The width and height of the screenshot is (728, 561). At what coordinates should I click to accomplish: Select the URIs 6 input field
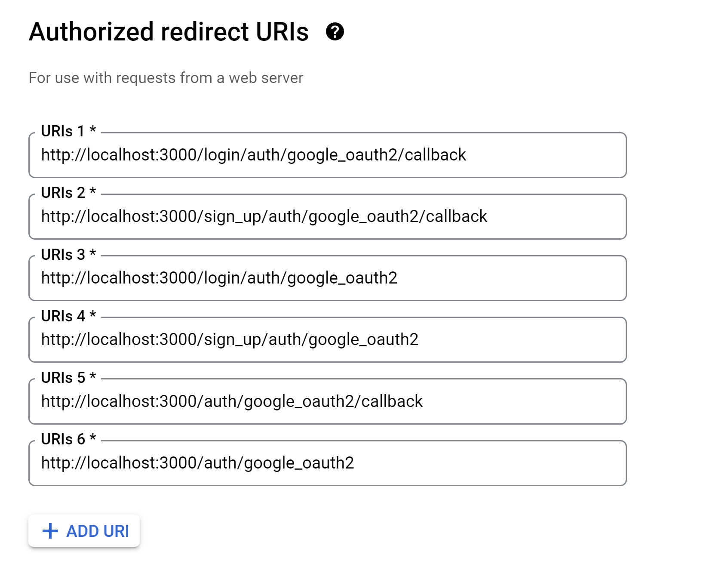[327, 463]
